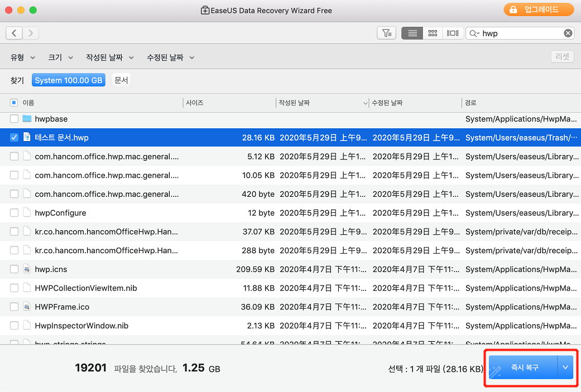This screenshot has width=581, height=392.
Task: Click the 선택 : 1 개 파일 status text
Action: click(x=435, y=369)
